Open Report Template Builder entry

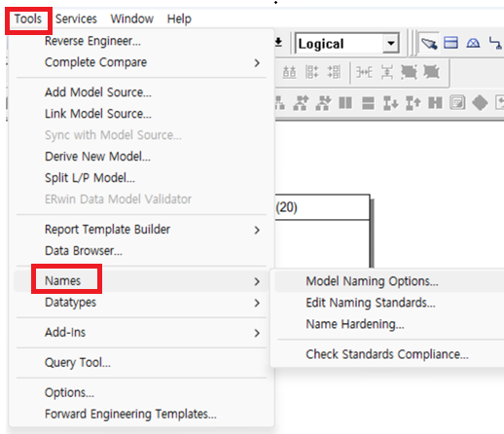click(141, 230)
